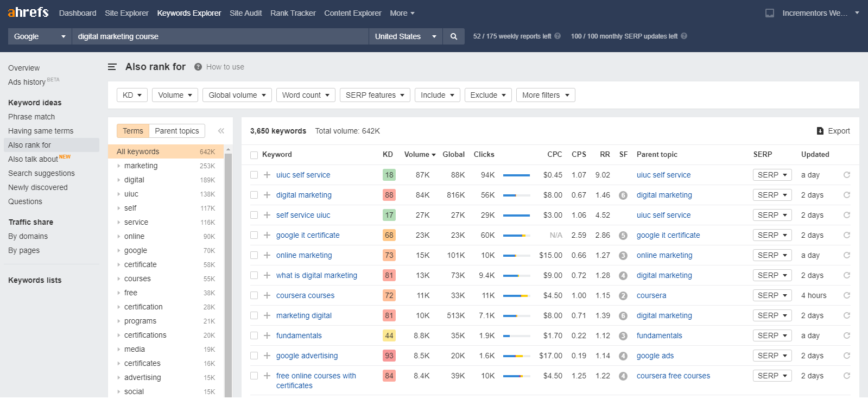Open the Google search engine dropdown

point(40,36)
